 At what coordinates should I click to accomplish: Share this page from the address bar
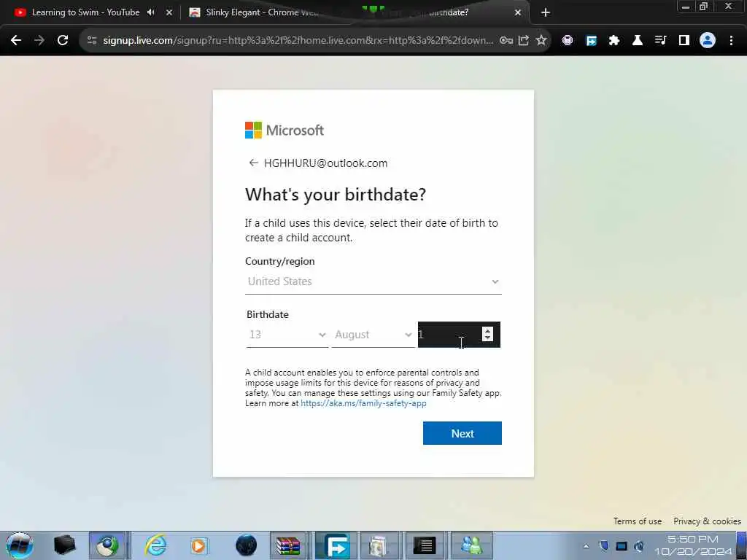tap(524, 41)
